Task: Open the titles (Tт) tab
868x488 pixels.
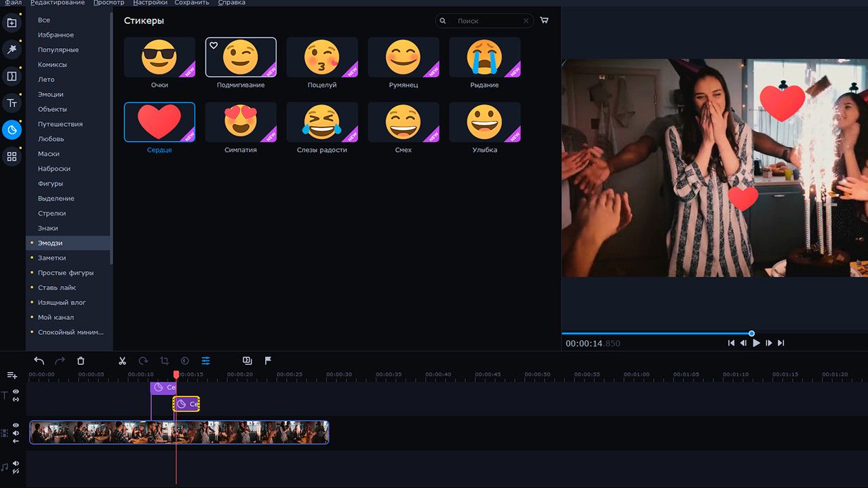Action: click(12, 103)
